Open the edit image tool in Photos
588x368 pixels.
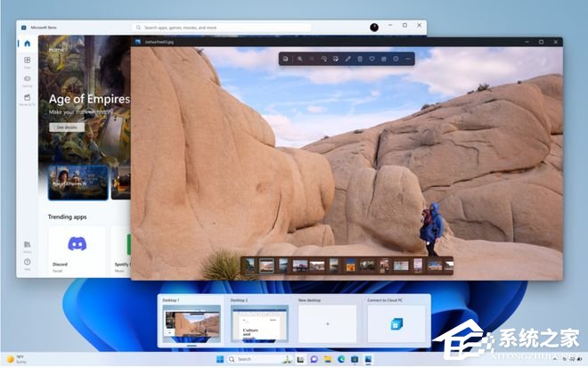point(336,59)
